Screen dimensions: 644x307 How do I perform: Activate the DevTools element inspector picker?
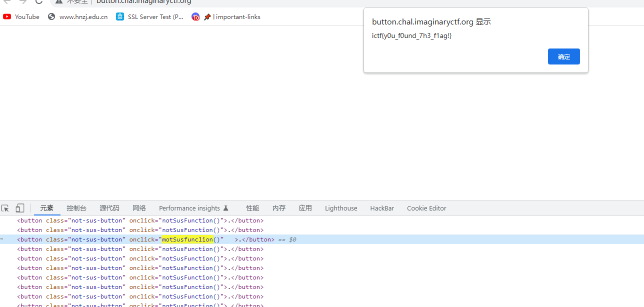click(5, 208)
